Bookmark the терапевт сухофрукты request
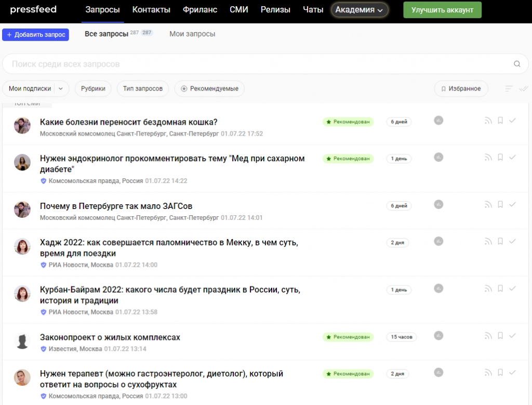 [x=500, y=372]
